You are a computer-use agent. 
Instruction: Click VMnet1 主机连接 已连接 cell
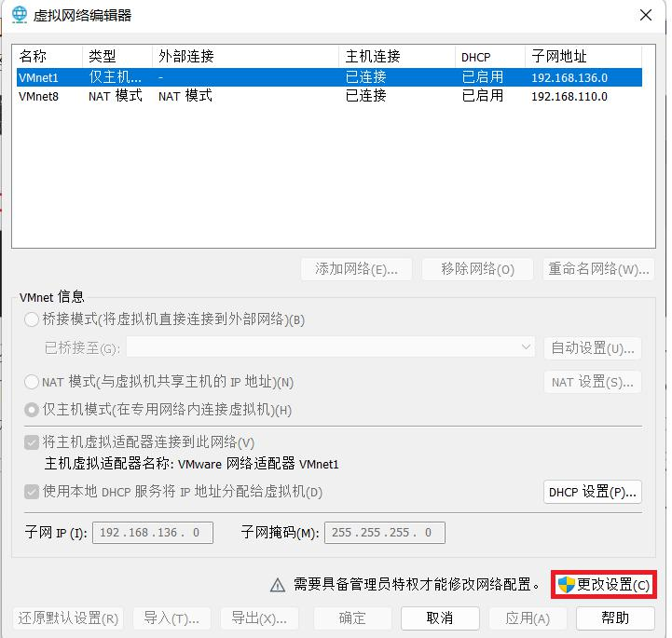(x=366, y=77)
